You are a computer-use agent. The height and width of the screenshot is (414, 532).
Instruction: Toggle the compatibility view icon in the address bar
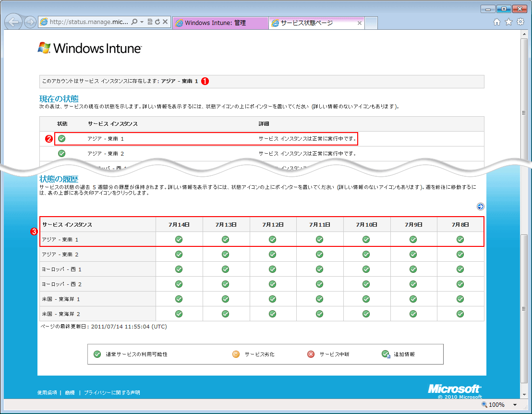click(150, 22)
